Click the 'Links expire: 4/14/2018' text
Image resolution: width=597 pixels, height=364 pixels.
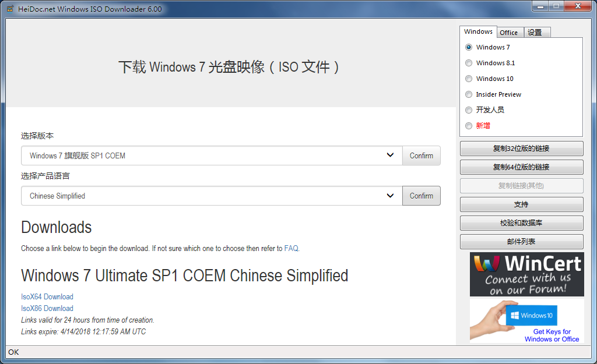(x=83, y=331)
